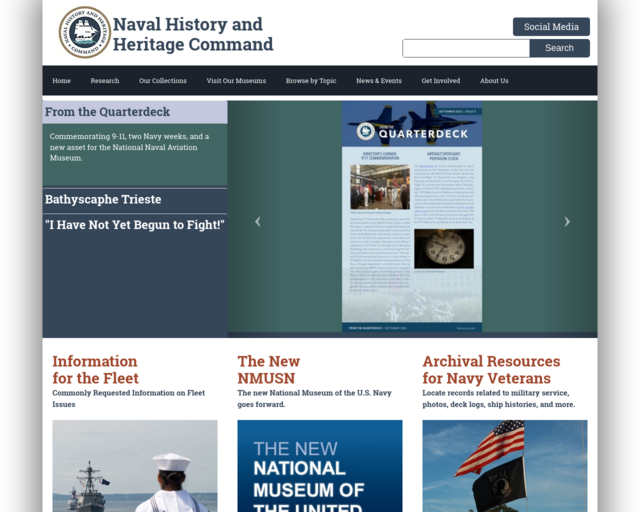Viewport: 640px width, 512px height.
Task: Select the From the Quarterdeck slide tab
Action: click(135, 112)
